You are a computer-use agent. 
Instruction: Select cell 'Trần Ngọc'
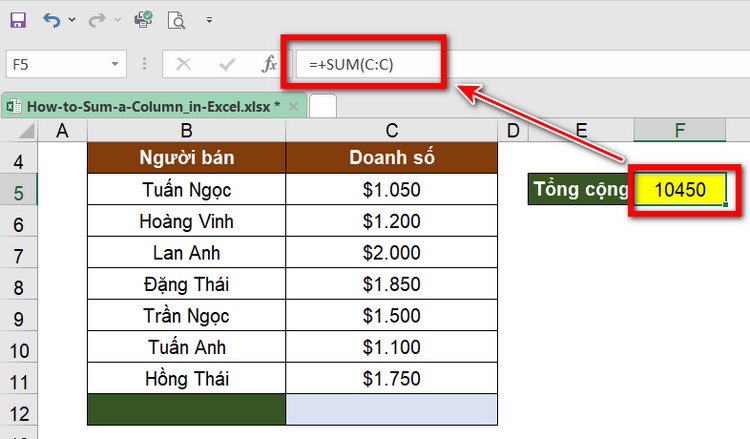(187, 316)
